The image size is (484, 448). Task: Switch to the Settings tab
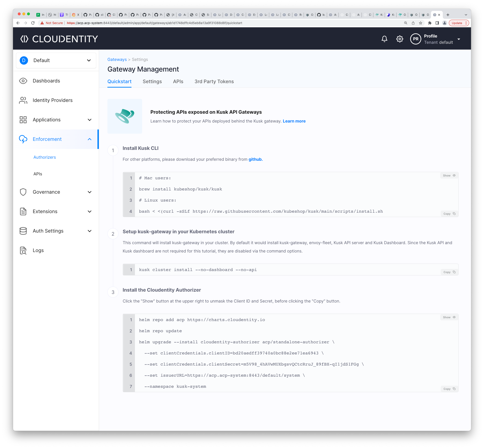(x=152, y=82)
